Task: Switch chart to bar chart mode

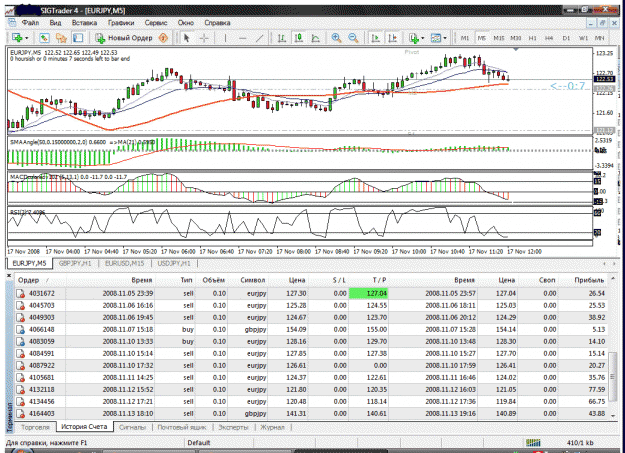Action: (281, 38)
